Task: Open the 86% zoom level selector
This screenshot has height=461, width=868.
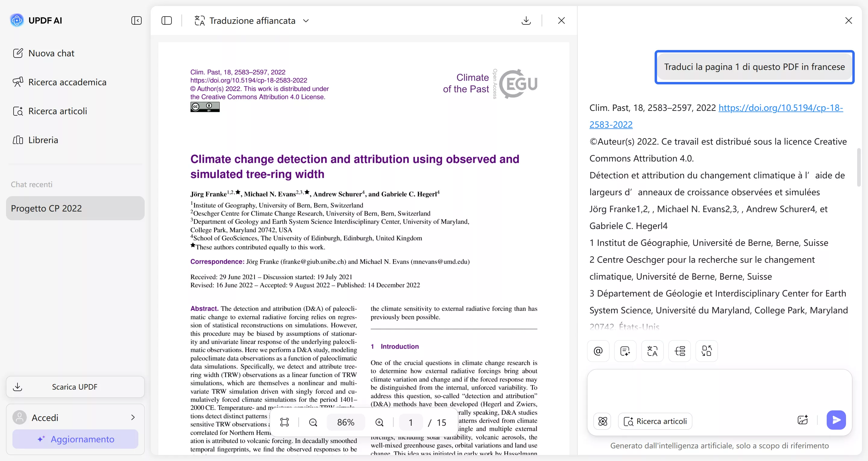Action: tap(346, 422)
